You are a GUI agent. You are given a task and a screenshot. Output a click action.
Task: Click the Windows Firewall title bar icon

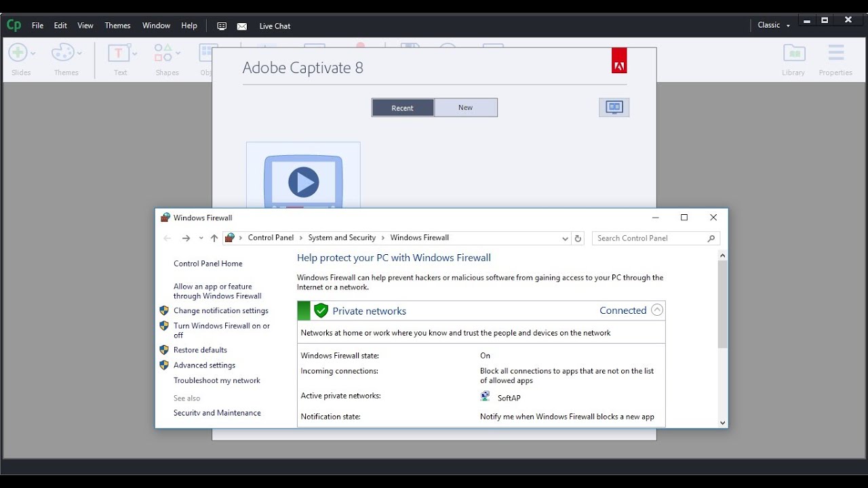(x=165, y=218)
